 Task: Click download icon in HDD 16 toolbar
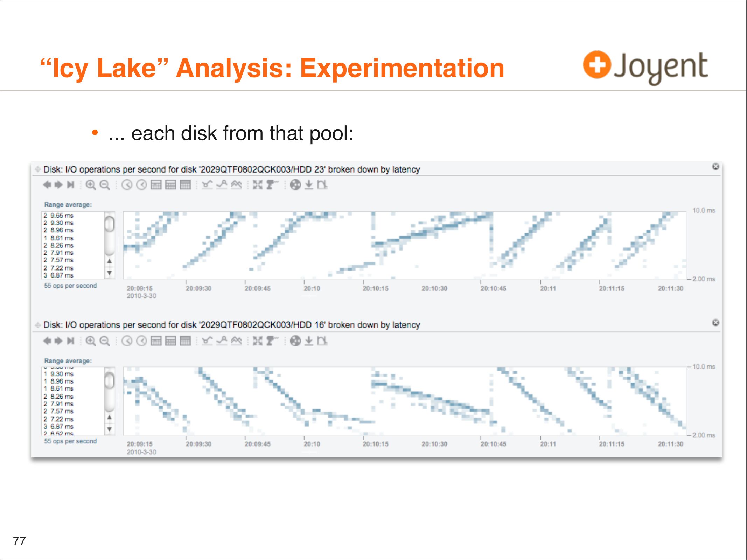[309, 341]
